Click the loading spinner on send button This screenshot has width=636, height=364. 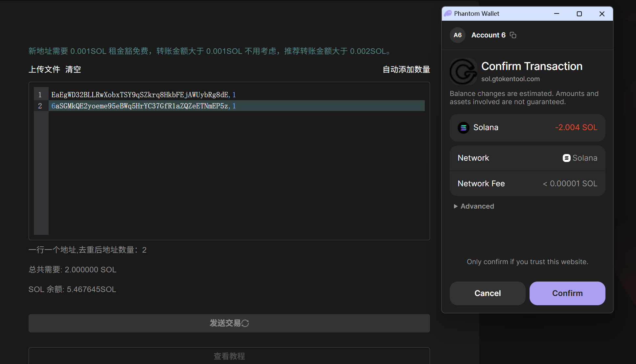[x=245, y=323]
